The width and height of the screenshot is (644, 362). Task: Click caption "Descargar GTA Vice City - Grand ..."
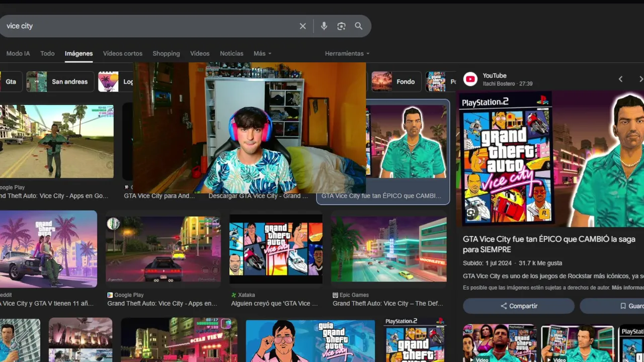coord(258,196)
